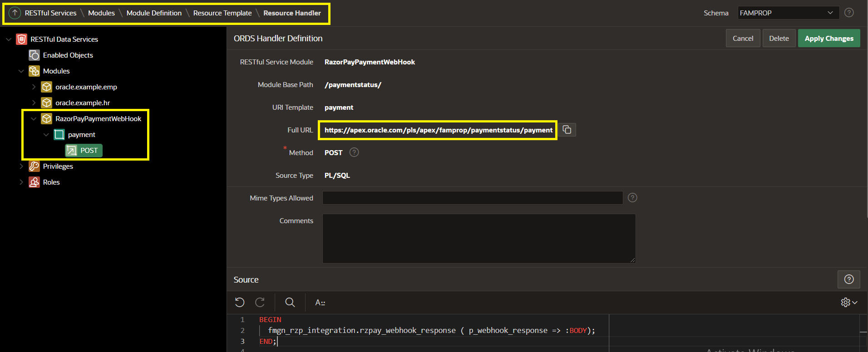This screenshot has width=868, height=352.
Task: Open editor settings gear menu
Action: 848,302
